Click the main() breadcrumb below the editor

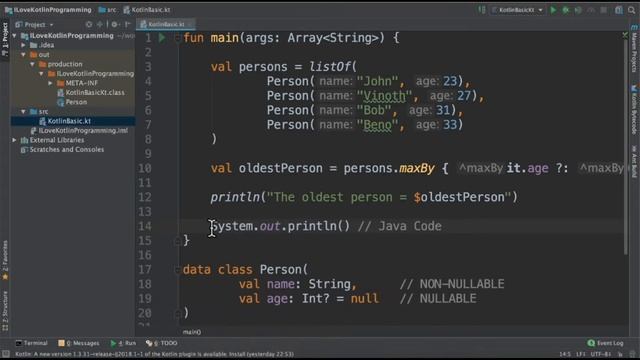[x=191, y=332]
